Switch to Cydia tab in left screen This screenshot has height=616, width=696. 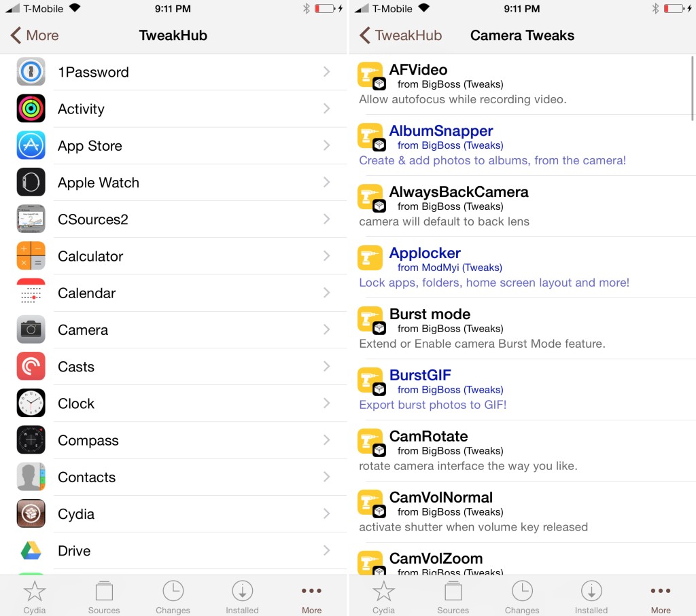coord(34,597)
